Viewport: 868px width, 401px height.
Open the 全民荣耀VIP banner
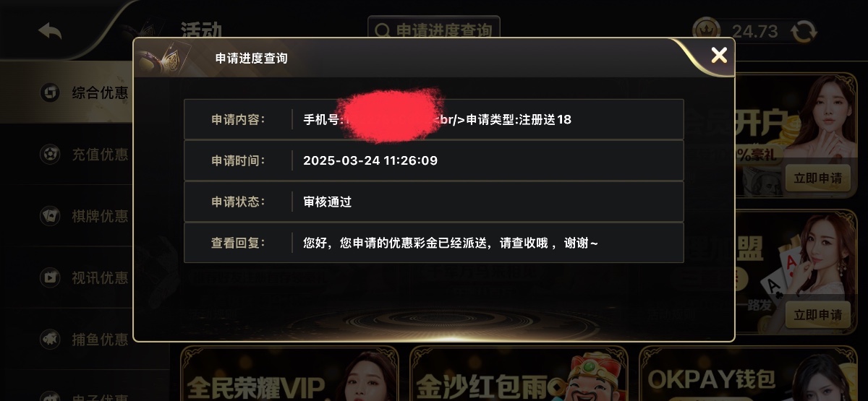pyautogui.click(x=289, y=374)
